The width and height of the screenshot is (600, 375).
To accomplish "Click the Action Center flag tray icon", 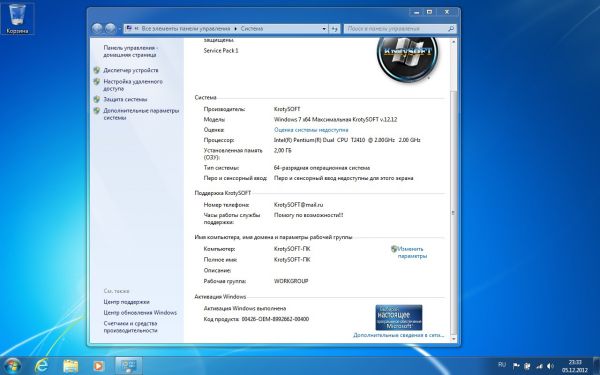I will coord(516,366).
